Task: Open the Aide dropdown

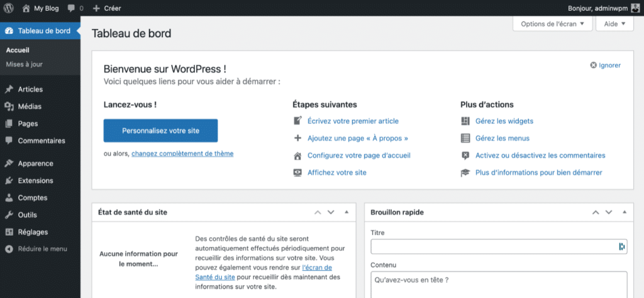Action: [x=614, y=24]
